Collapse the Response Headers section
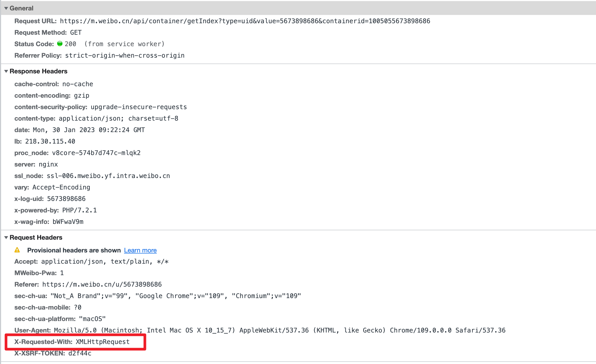Viewport: 596px width, 364px height. [6, 71]
